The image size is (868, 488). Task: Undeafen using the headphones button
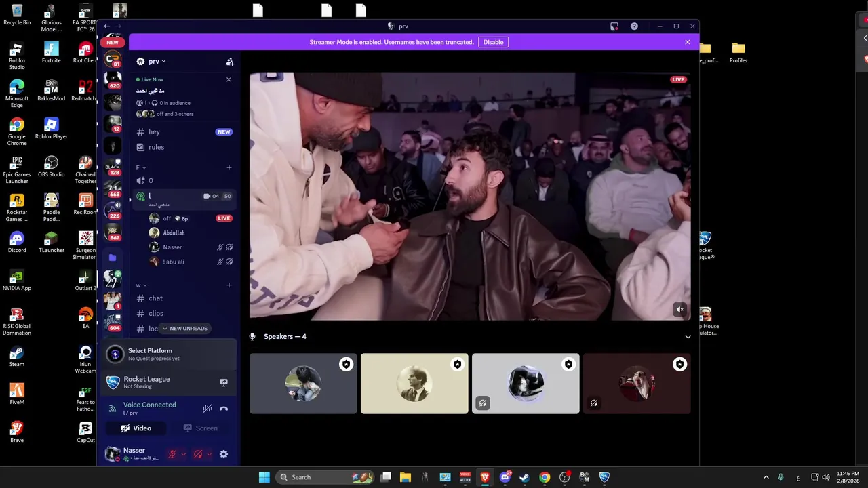coord(198,454)
